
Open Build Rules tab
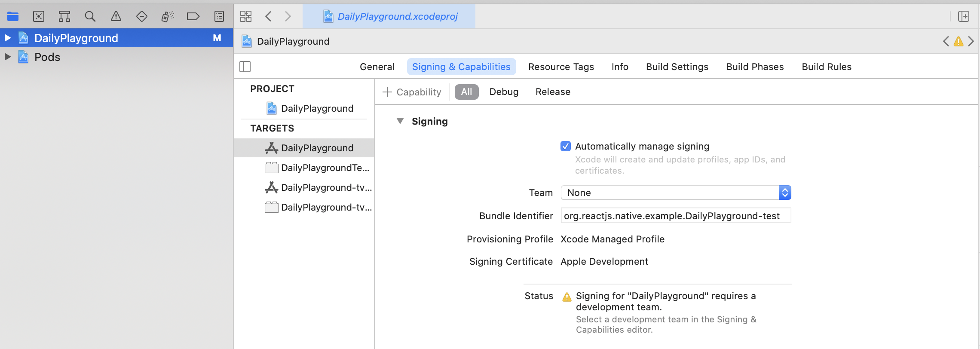827,67
